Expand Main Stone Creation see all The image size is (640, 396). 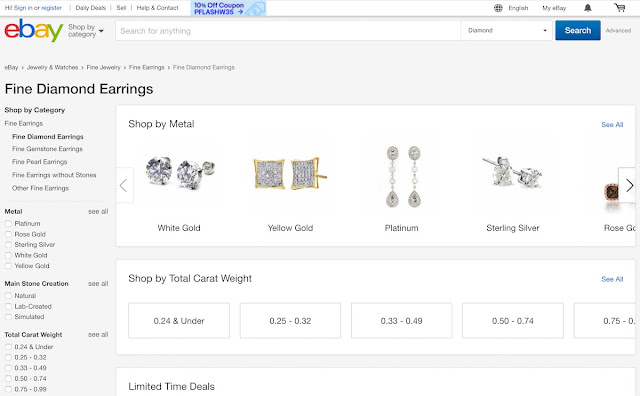tap(98, 283)
